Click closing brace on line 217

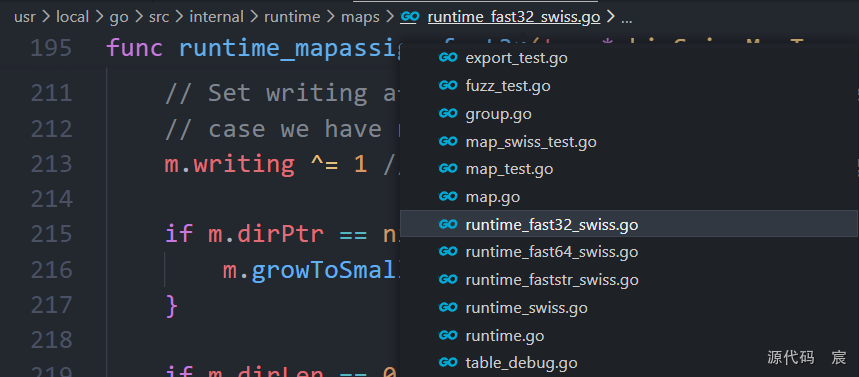(x=171, y=305)
